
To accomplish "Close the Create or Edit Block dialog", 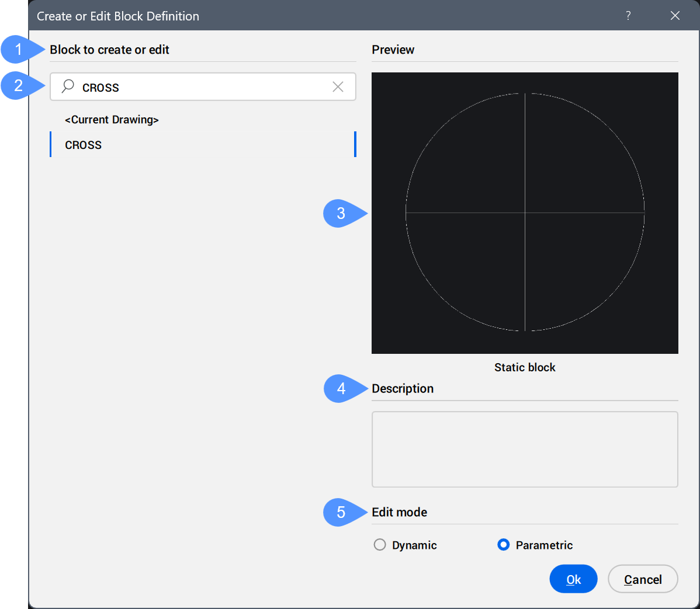I will point(675,16).
